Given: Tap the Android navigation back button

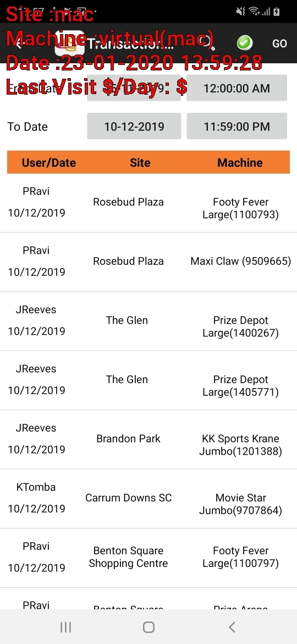Looking at the screenshot, I should pyautogui.click(x=232, y=627).
